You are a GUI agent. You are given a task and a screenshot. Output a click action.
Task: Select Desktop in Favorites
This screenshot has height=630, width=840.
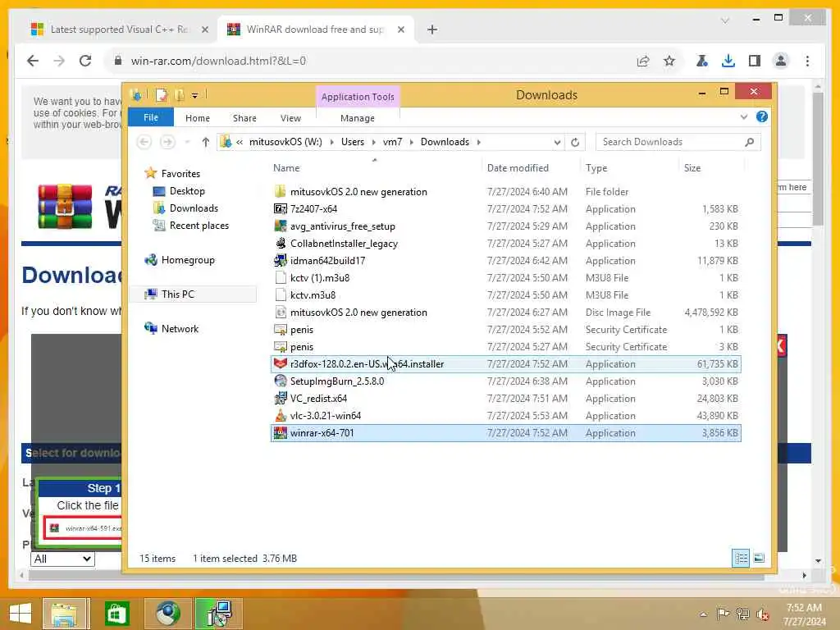coord(186,191)
